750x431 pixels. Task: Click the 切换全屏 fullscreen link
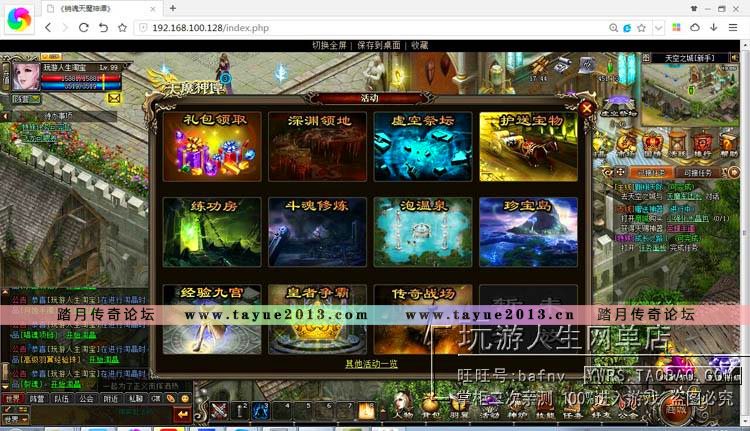point(329,45)
